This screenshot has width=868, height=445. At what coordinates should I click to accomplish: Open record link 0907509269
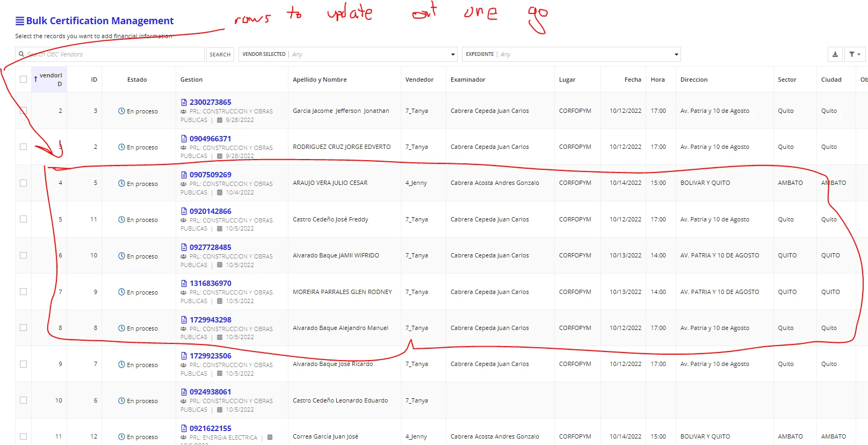(x=211, y=175)
